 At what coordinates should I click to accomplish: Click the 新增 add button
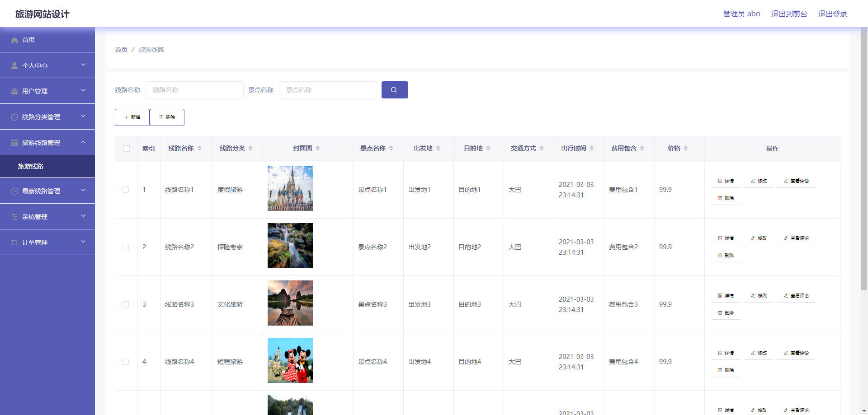click(132, 117)
